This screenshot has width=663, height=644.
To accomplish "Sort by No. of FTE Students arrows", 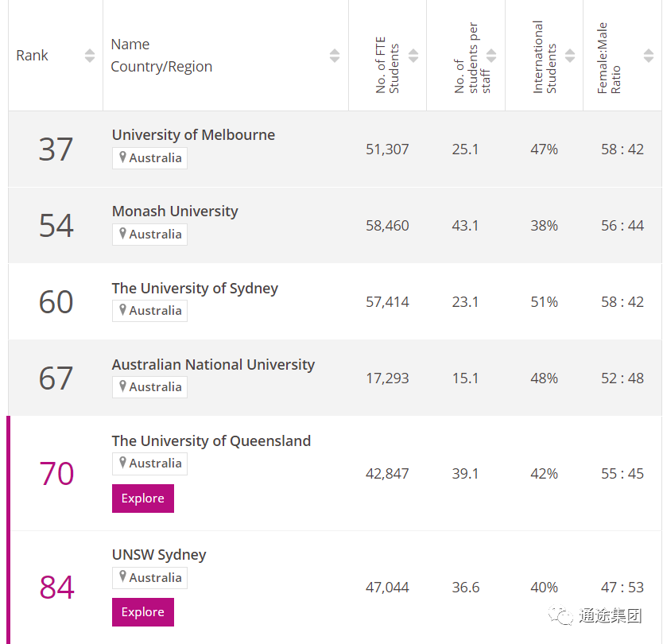I will click(x=413, y=56).
